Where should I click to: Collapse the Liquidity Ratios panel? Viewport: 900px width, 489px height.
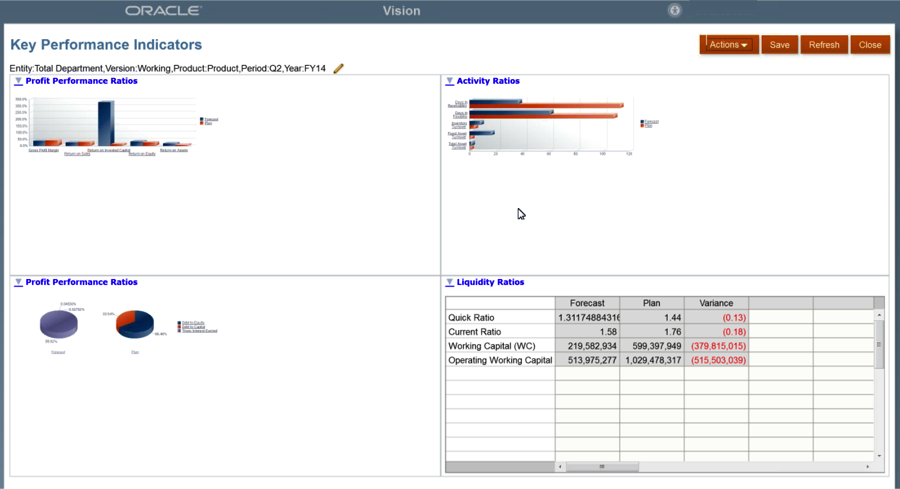[x=450, y=283]
